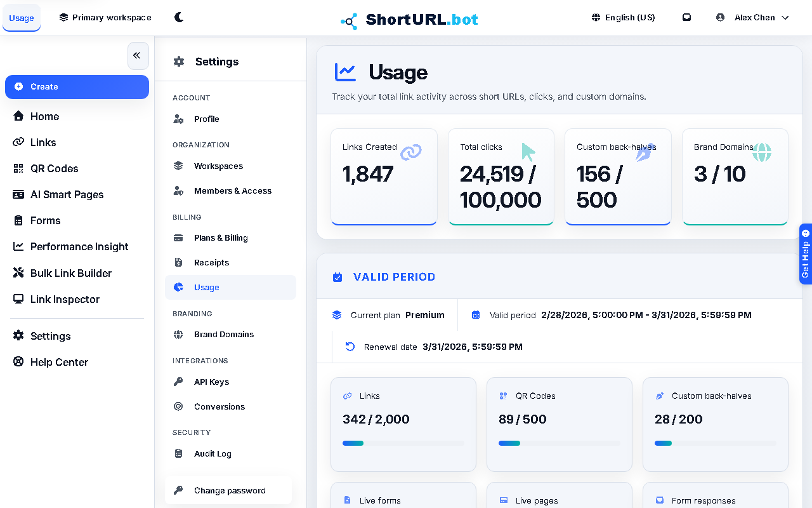Click the Members & Access icon
Image resolution: width=812 pixels, height=508 pixels.
179,191
